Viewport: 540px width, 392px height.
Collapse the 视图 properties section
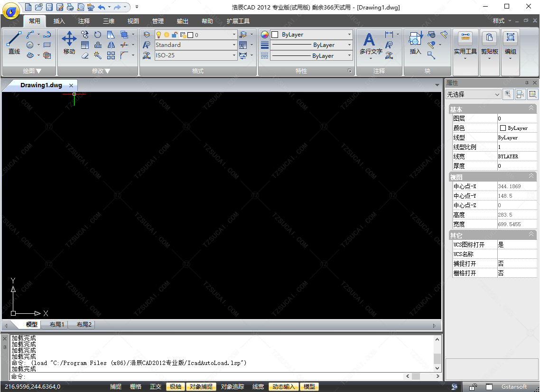(x=531, y=176)
